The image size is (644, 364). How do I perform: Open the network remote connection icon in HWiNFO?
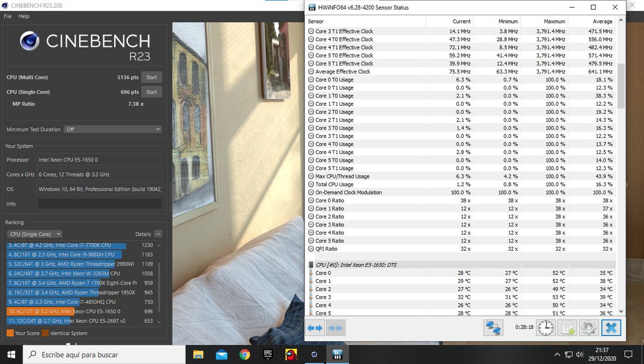point(493,328)
